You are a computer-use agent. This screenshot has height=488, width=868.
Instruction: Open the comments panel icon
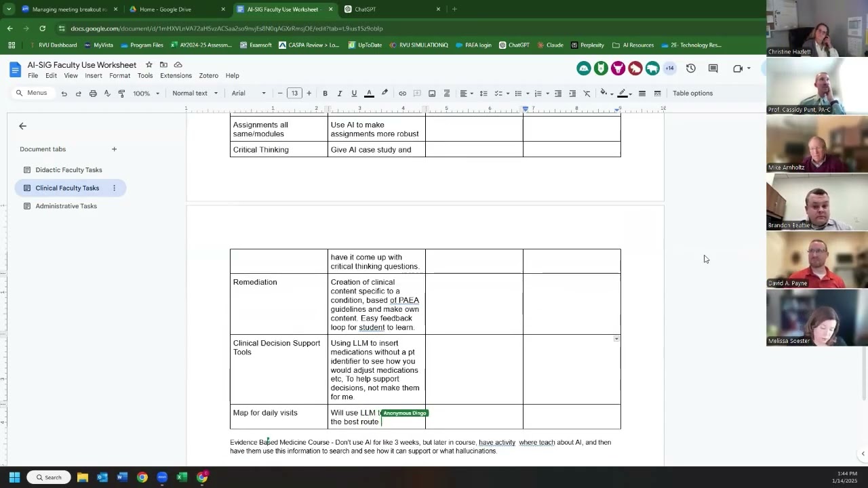click(713, 68)
